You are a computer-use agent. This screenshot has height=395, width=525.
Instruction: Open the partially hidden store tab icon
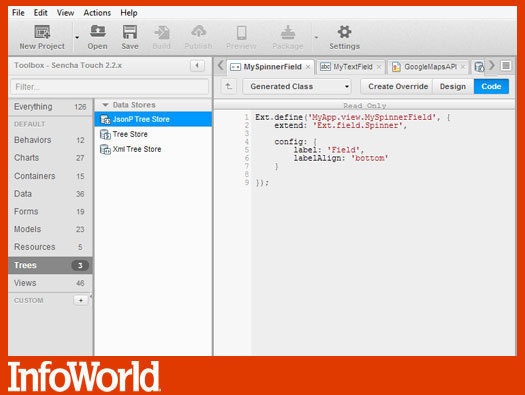[x=479, y=67]
